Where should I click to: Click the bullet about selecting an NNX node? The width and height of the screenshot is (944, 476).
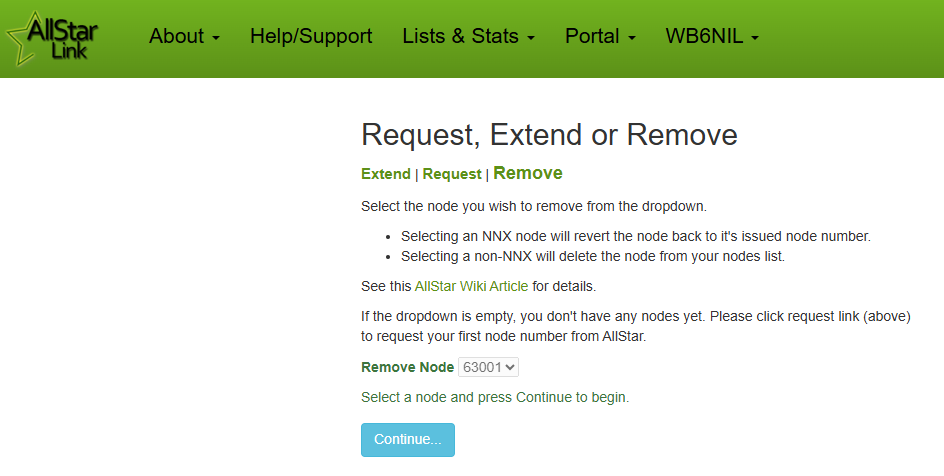coord(636,236)
